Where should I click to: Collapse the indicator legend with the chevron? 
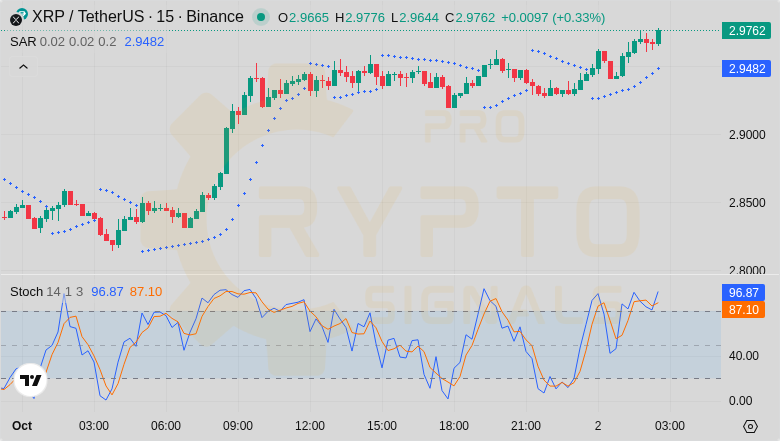coord(23,67)
